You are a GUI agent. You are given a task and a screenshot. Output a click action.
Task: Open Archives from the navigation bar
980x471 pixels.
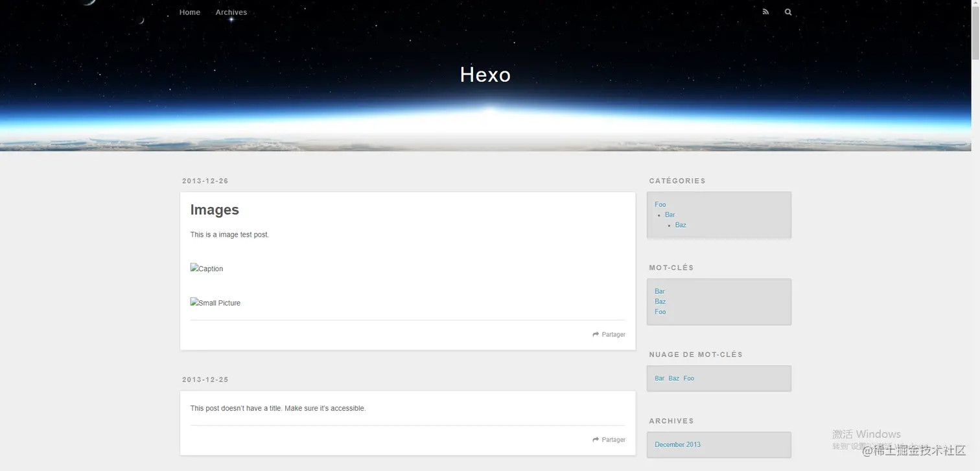pos(231,12)
